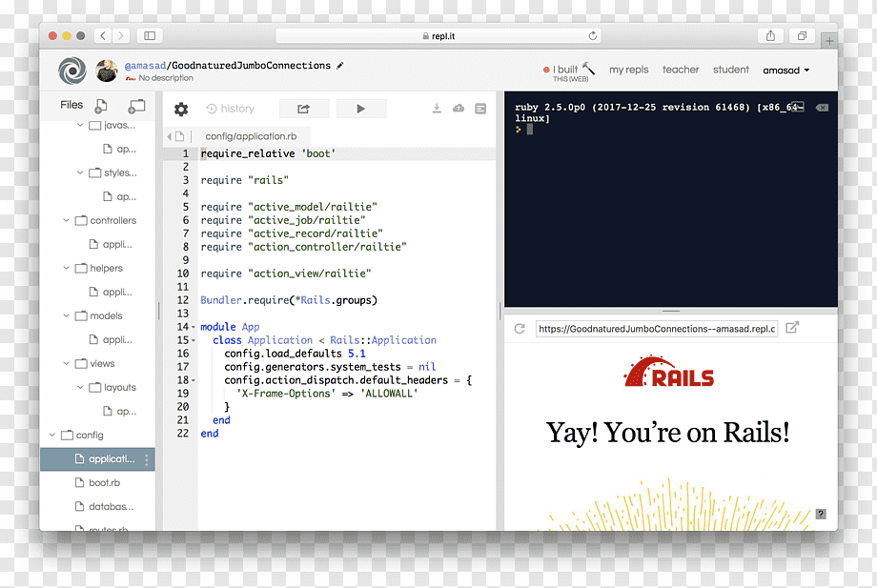
Task: Open the databas... file
Action: coord(104,506)
